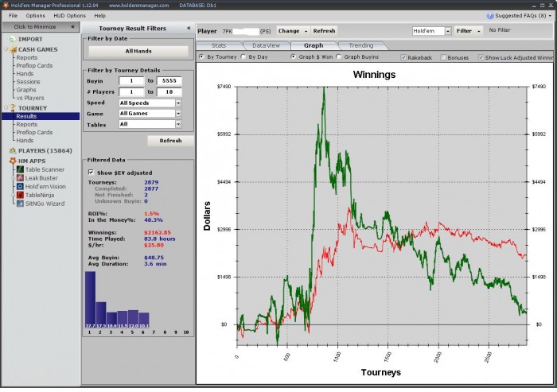Open the Hold'em game type dropdown

point(447,31)
